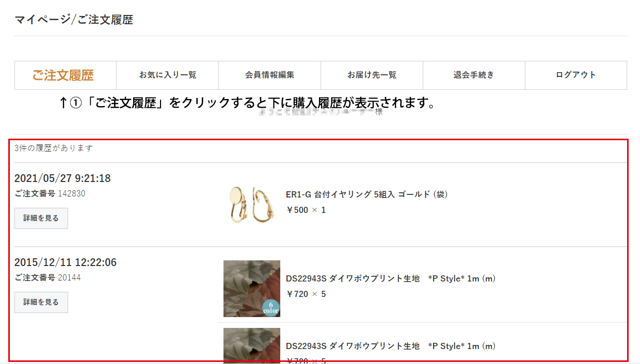
Task: Click the マイページ/ご注文履歴 page heading
Action: click(x=74, y=20)
